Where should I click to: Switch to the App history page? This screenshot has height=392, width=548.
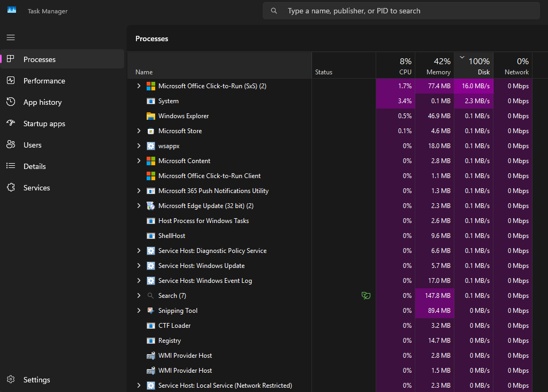pos(62,102)
